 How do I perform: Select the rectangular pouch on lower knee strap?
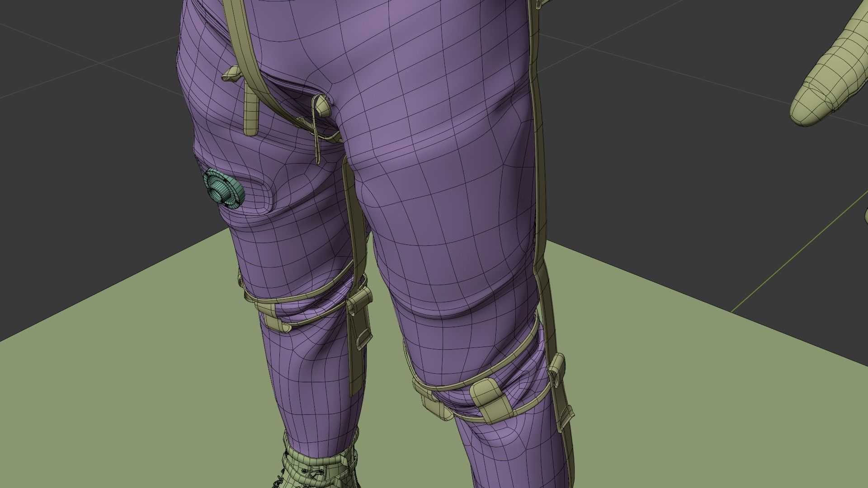(493, 400)
